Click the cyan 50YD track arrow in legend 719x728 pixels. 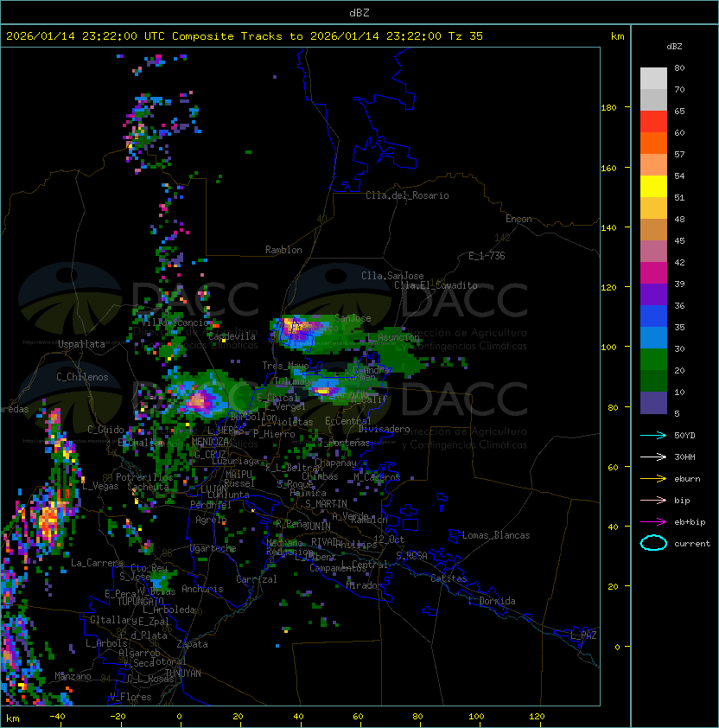tap(653, 436)
